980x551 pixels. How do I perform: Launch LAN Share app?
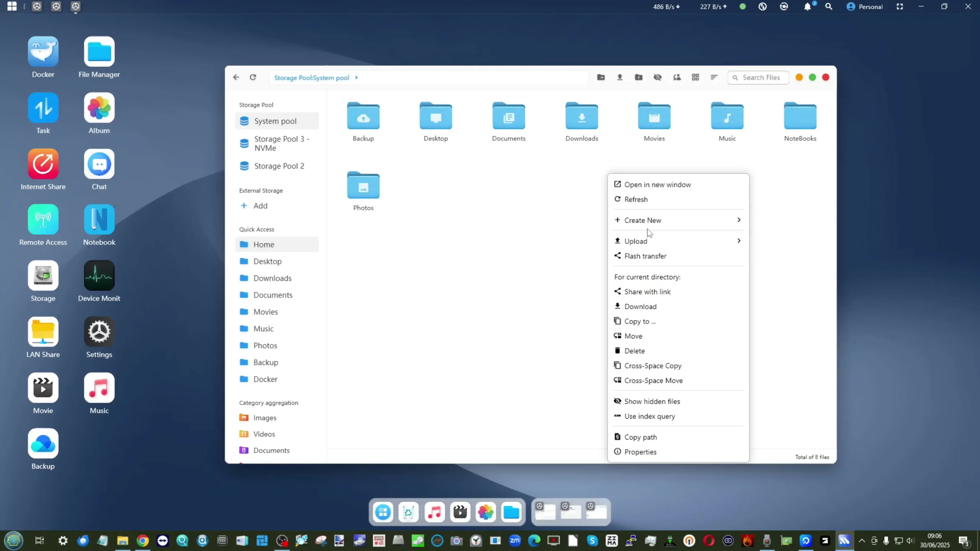tap(43, 331)
